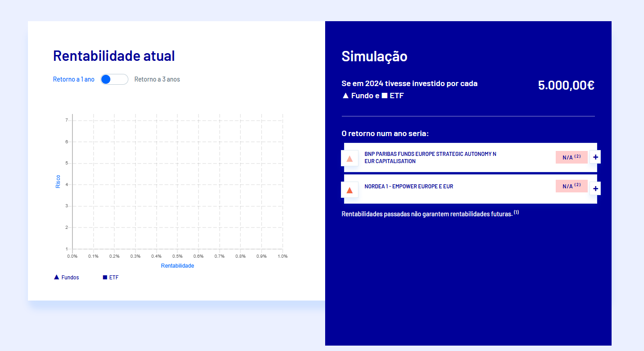This screenshot has width=644, height=351.
Task: Switch the return period toggle
Action: pyautogui.click(x=114, y=79)
